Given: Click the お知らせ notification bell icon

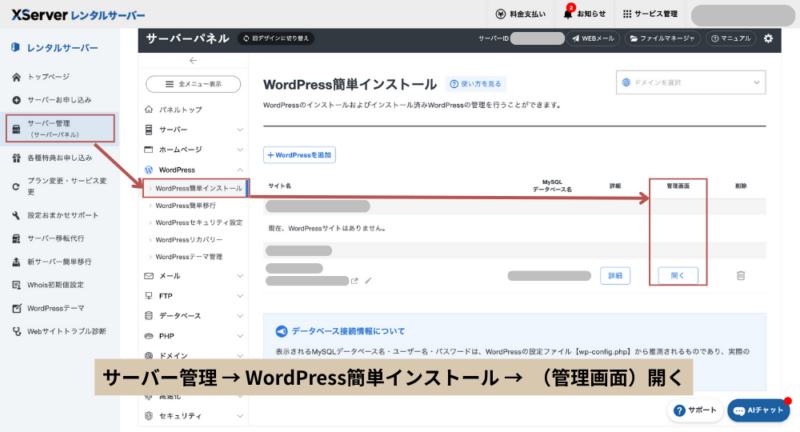Looking at the screenshot, I should coord(568,14).
